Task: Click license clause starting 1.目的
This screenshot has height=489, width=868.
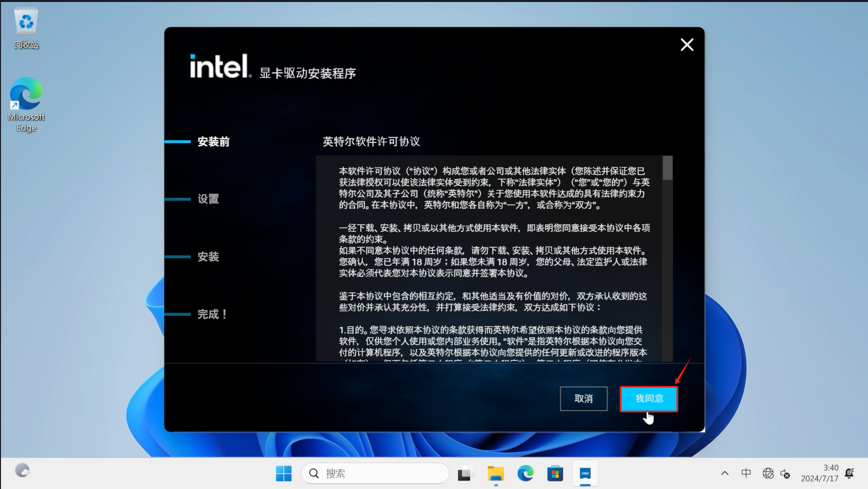Action: coord(493,344)
